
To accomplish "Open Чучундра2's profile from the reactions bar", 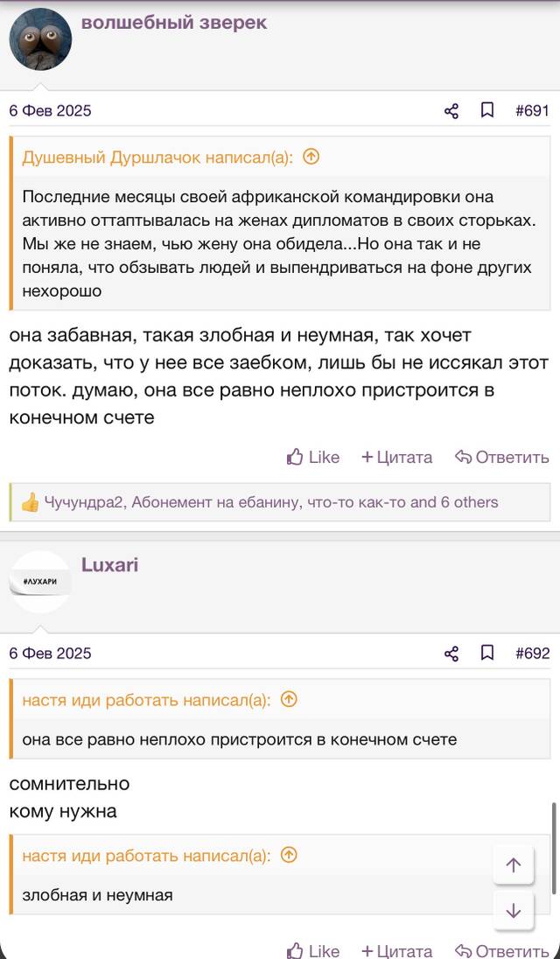I will point(85,503).
